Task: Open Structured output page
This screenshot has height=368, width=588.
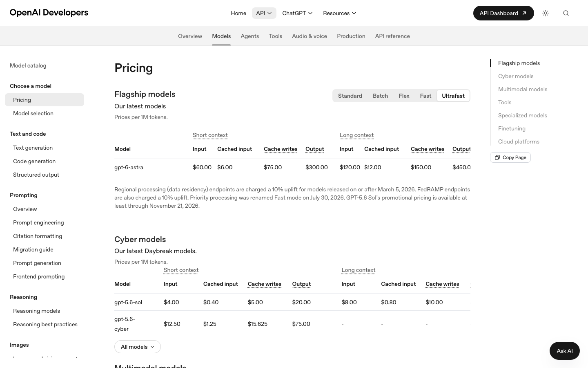Action: (x=45, y=175)
